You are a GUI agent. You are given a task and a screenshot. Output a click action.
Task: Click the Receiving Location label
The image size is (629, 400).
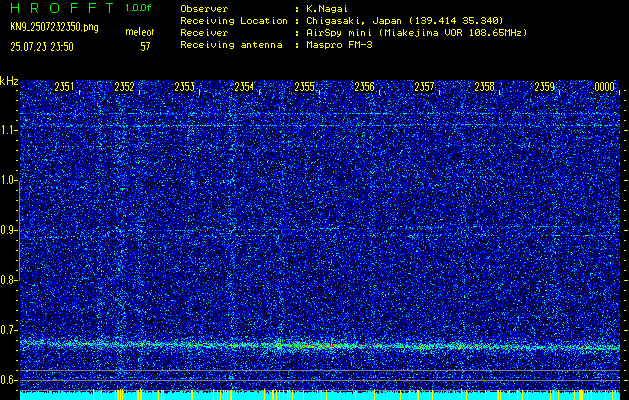[234, 21]
